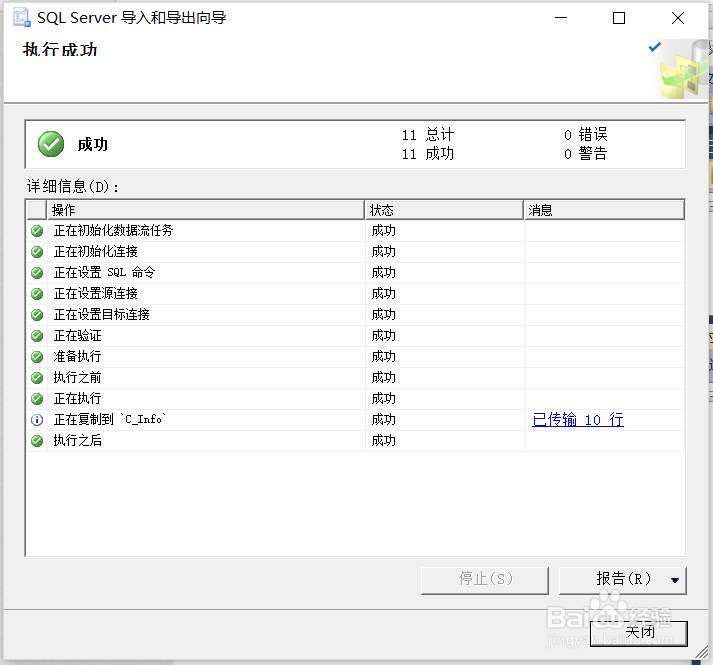Click green check icon for 正在设置 SQL 命令 row
Image resolution: width=713 pixels, height=665 pixels.
[x=37, y=273]
